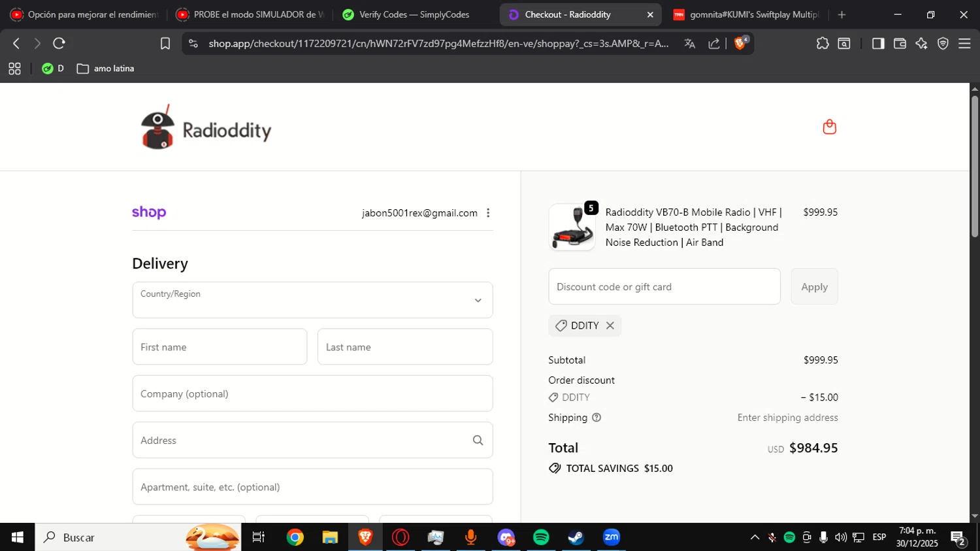The image size is (980, 551).
Task: Click the URL address bar
Action: coord(438,43)
